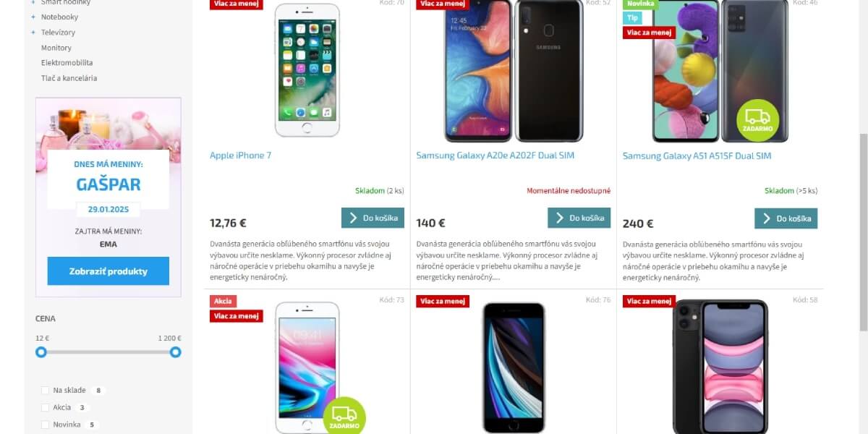The image size is (868, 434).
Task: Enable the Akcia filter checkbox
Action: coord(46,408)
